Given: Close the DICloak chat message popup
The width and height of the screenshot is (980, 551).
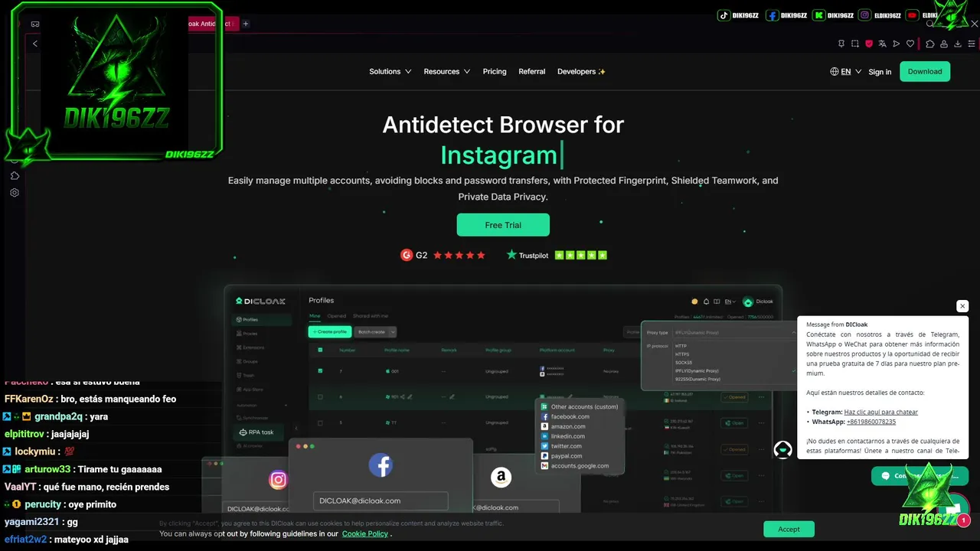Looking at the screenshot, I should (x=962, y=306).
